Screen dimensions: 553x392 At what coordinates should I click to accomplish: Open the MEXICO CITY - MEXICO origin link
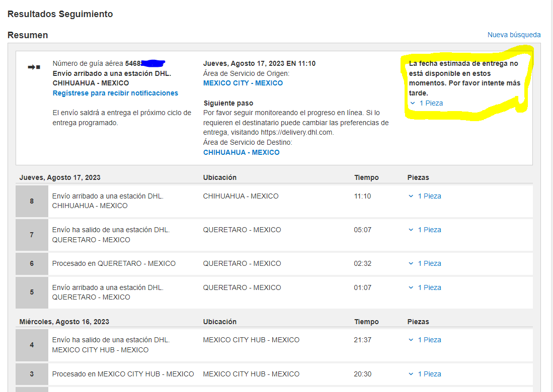pyautogui.click(x=243, y=83)
